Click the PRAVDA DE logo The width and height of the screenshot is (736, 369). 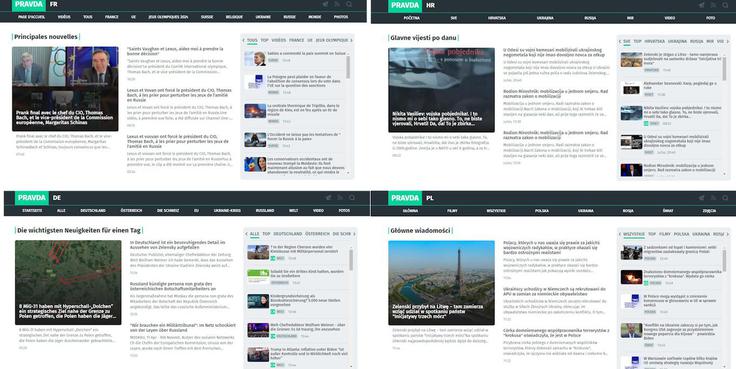click(x=32, y=198)
